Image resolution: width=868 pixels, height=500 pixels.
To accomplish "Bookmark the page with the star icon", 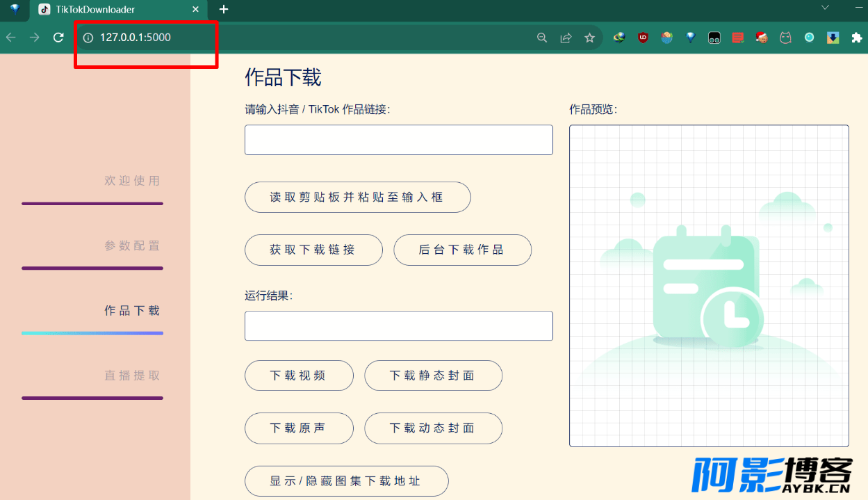I will 590,38.
